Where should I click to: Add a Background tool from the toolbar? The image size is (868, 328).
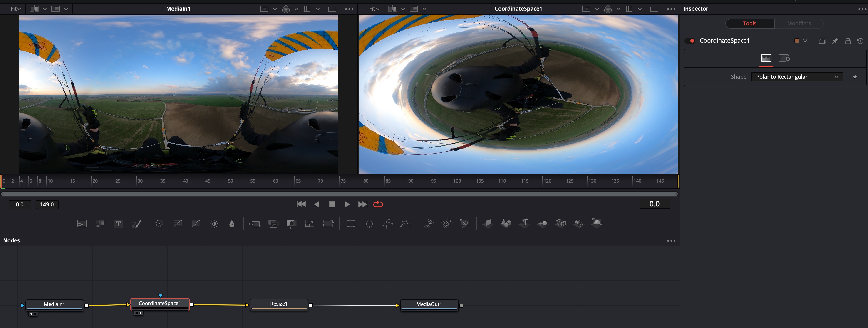[82, 224]
